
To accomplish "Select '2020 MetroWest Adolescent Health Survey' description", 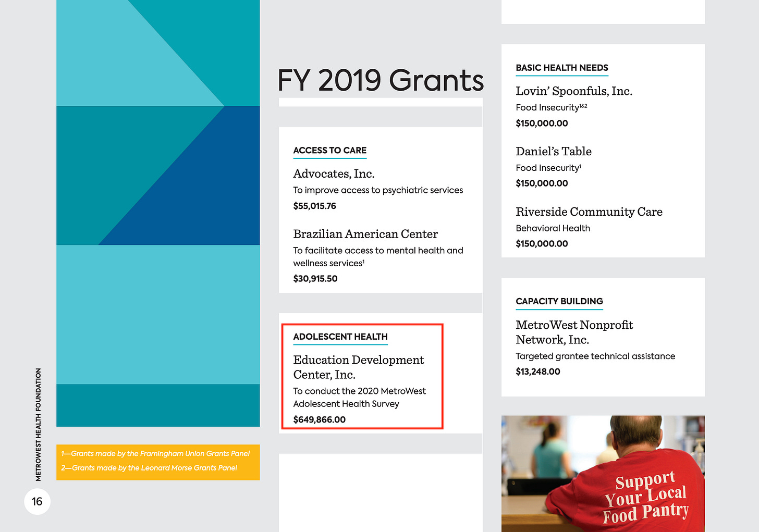I will point(360,397).
